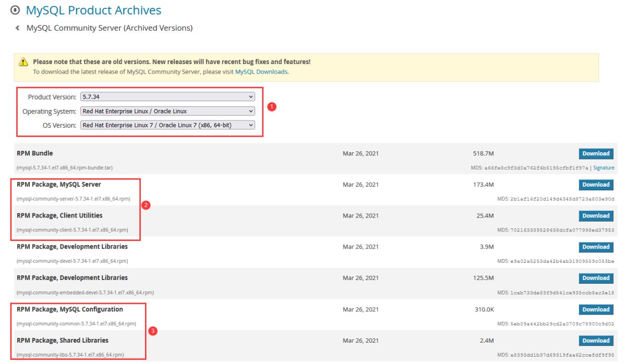
Task: Click red annotation marker number 2
Action: [146, 205]
